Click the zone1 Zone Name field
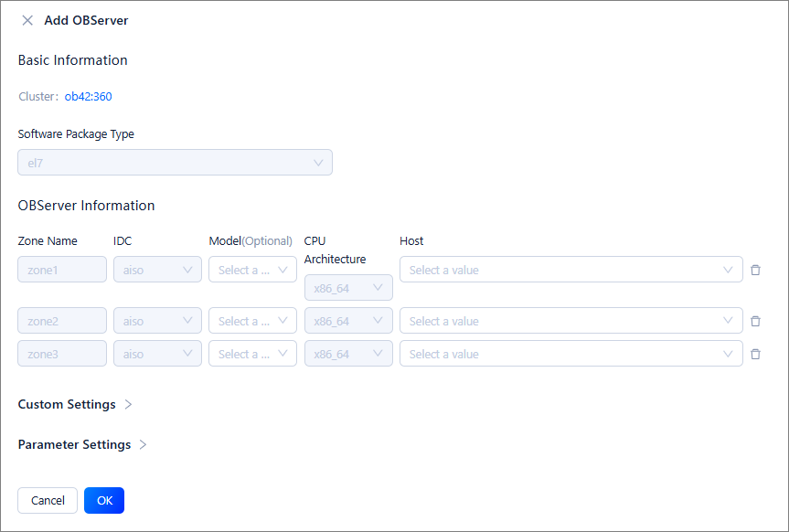This screenshot has height=532, width=789. [x=62, y=270]
